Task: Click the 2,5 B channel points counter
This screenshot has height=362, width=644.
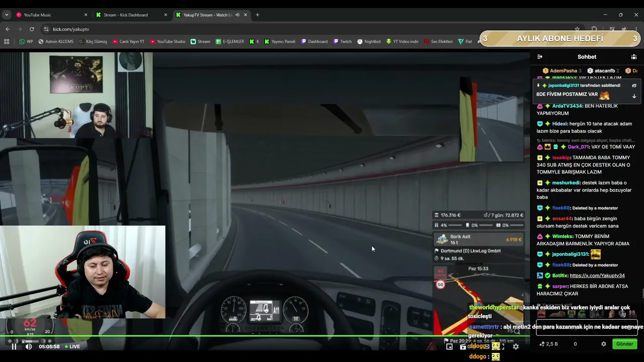Action: tap(548, 344)
